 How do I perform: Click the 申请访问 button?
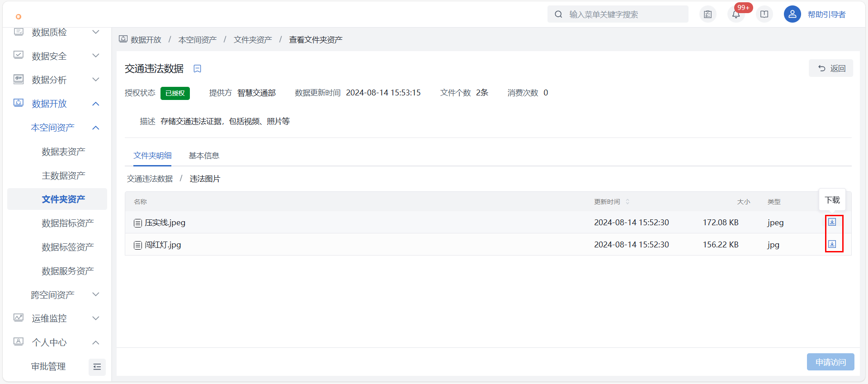coord(830,362)
